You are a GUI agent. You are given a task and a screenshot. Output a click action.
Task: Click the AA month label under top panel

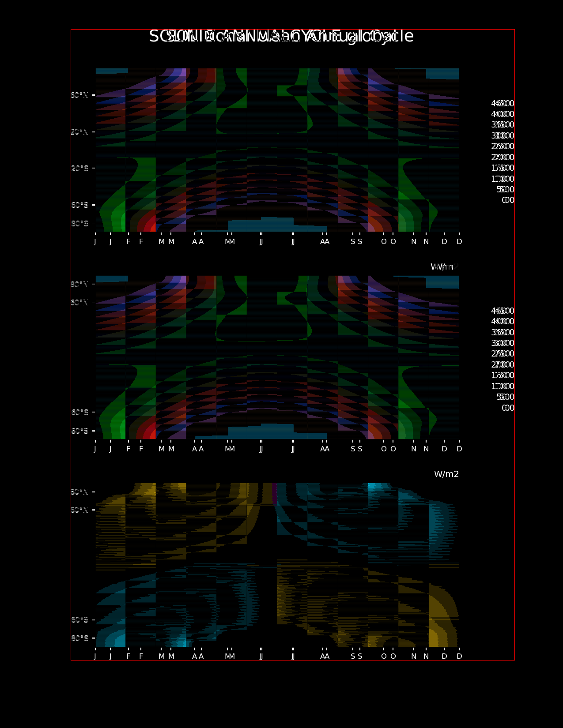(x=325, y=241)
